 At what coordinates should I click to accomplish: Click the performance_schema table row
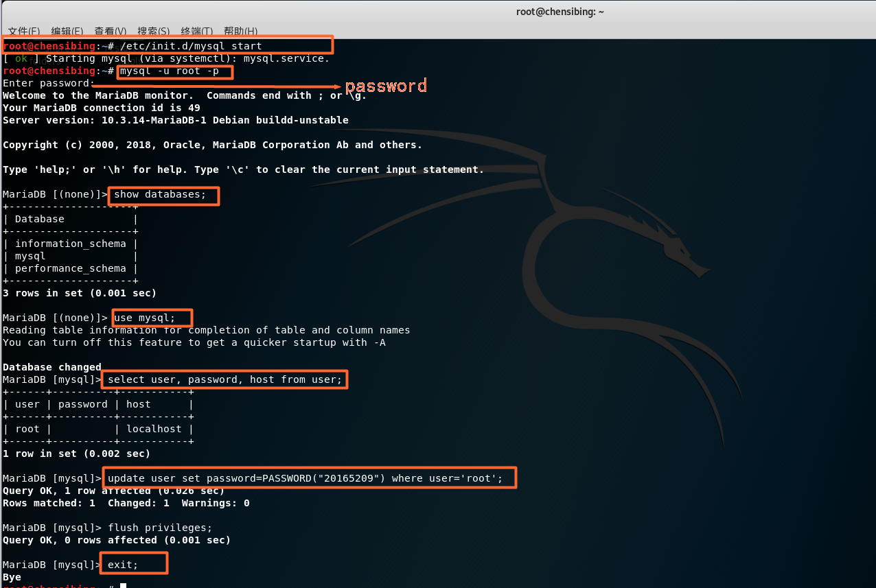[71, 268]
